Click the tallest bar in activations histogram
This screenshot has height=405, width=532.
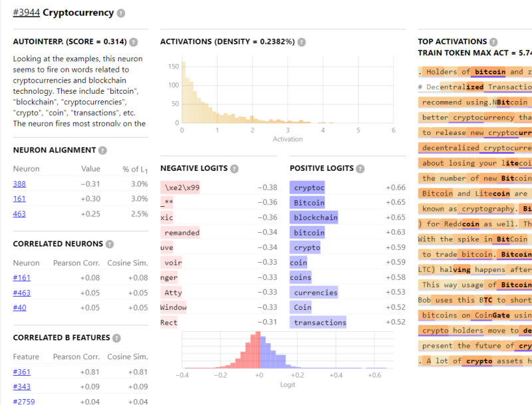tap(184, 93)
